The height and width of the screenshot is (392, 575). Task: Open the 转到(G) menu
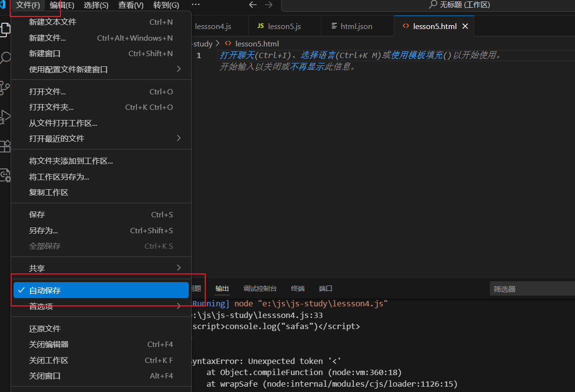(x=166, y=5)
